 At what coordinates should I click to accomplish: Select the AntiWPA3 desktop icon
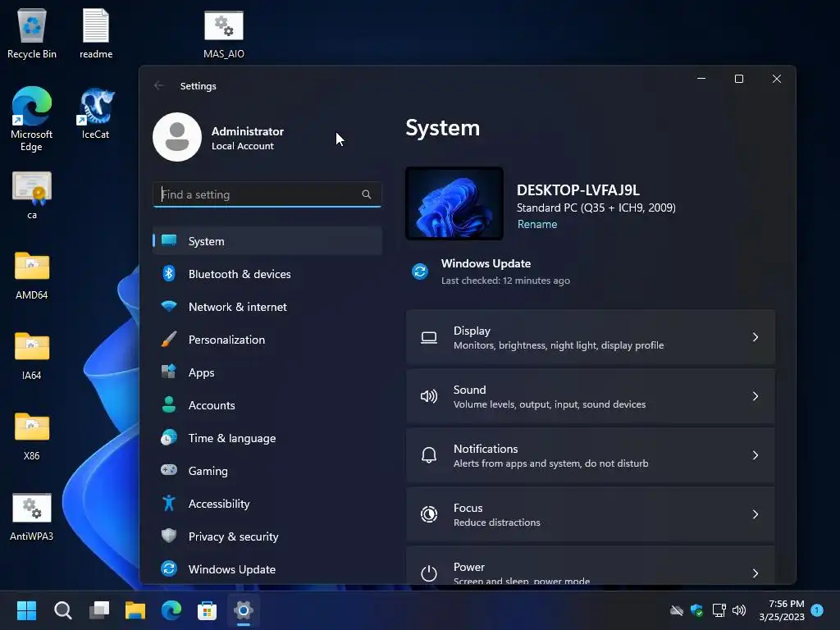click(32, 517)
